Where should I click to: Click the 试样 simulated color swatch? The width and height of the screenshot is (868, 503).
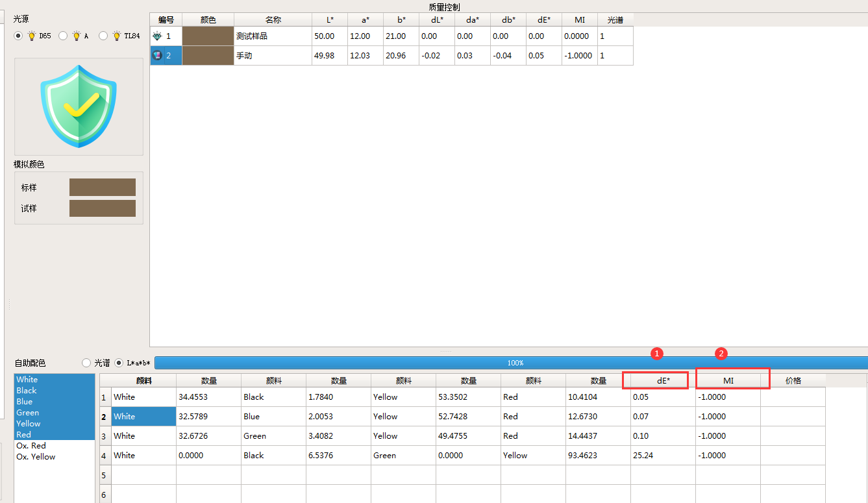coord(103,208)
